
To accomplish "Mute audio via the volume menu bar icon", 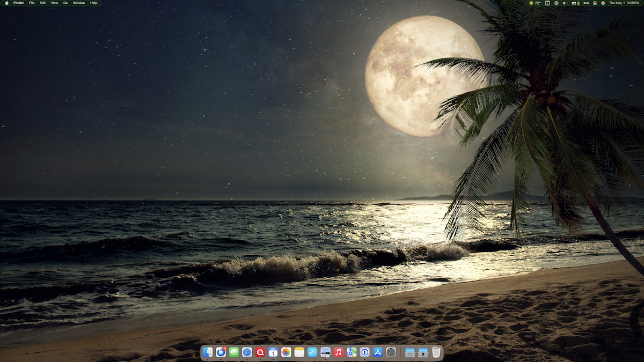I will pos(565,3).
